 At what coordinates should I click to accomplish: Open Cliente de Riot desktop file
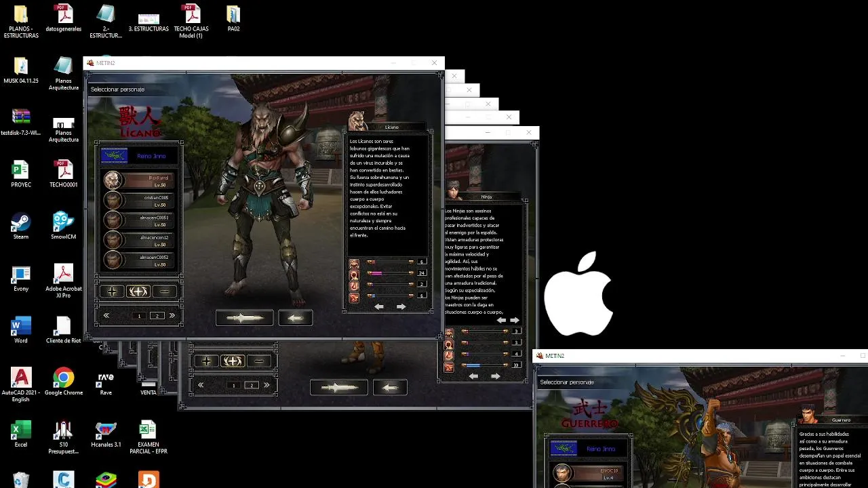[x=63, y=330]
